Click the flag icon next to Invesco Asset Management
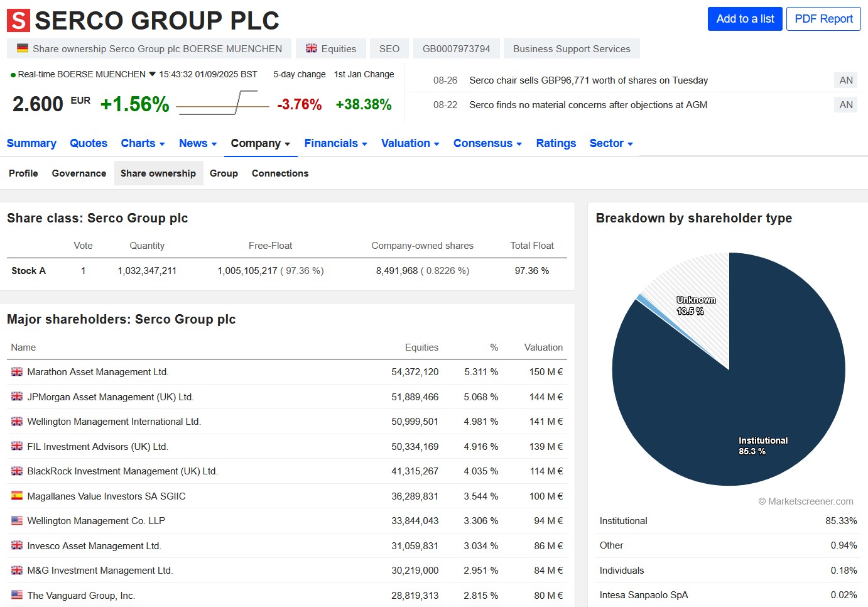 pos(17,545)
